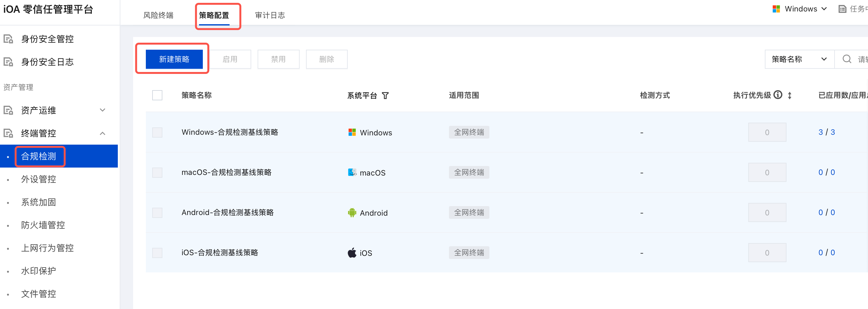
Task: Open 外设管控 in the sidebar
Action: point(39,179)
